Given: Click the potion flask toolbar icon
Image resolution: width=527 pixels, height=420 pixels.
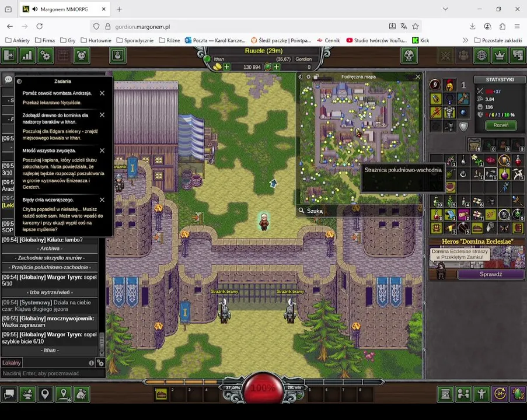Looking at the screenshot, I should pyautogui.click(x=118, y=55).
